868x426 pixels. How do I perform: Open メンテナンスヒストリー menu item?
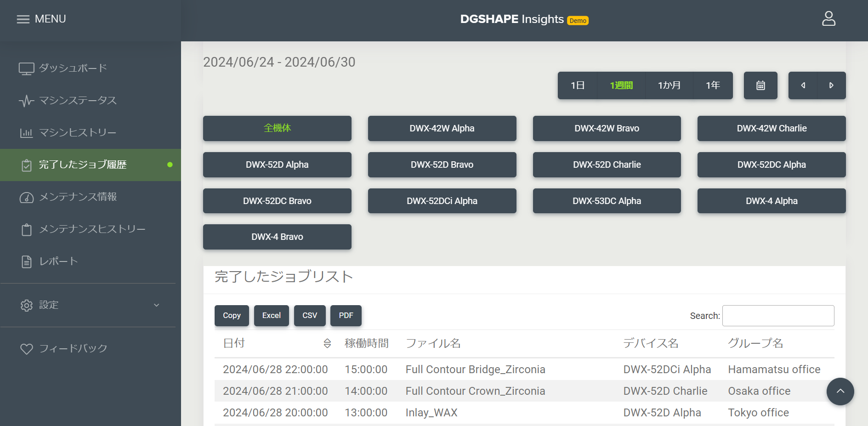point(91,229)
